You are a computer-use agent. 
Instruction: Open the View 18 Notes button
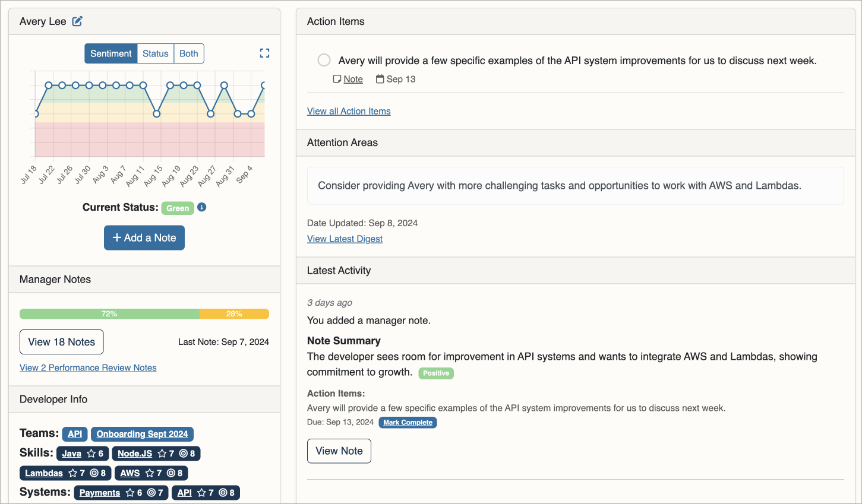point(62,342)
